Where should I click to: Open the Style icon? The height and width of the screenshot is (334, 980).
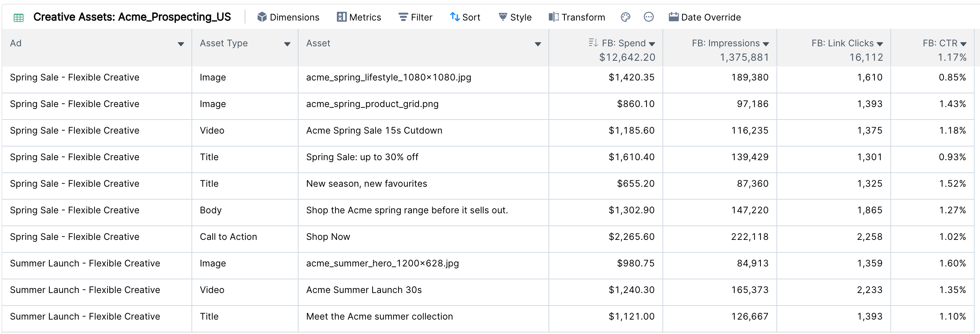pyautogui.click(x=503, y=17)
